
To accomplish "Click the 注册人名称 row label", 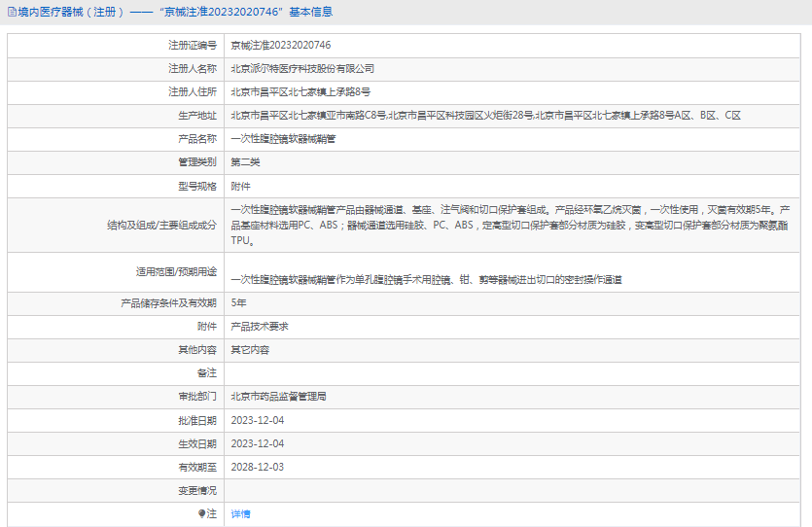I will coord(193,69).
